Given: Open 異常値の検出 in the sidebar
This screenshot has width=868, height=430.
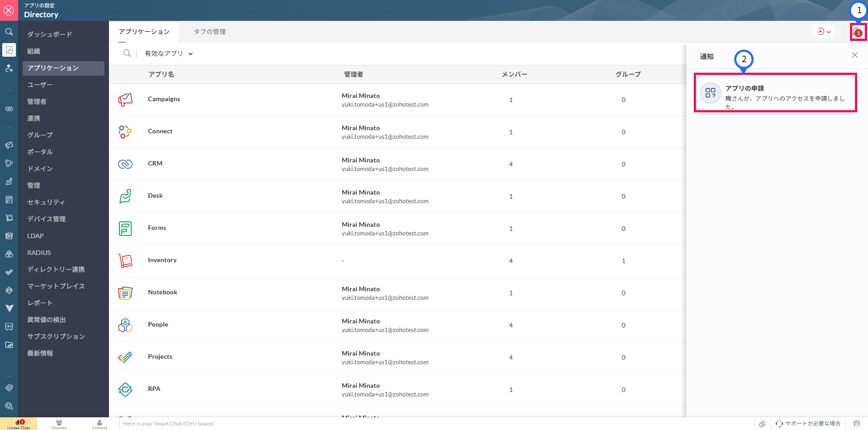Looking at the screenshot, I should coord(64,320).
